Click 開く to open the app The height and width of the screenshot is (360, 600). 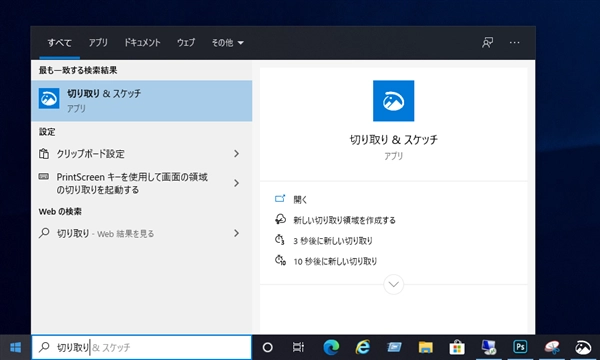(x=300, y=199)
